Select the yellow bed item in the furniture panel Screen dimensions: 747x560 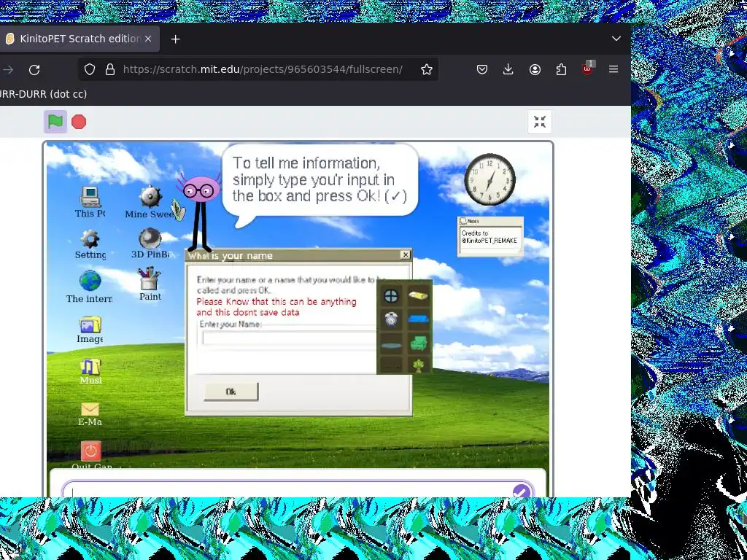click(418, 296)
